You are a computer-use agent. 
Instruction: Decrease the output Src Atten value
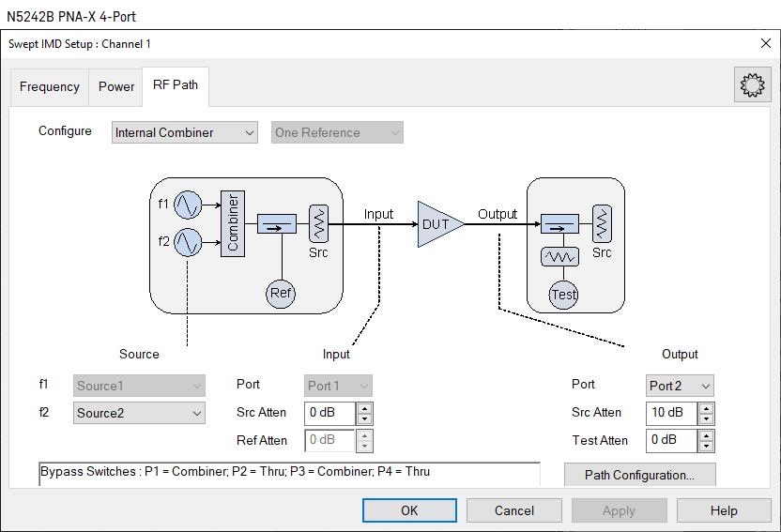pyautogui.click(x=706, y=418)
